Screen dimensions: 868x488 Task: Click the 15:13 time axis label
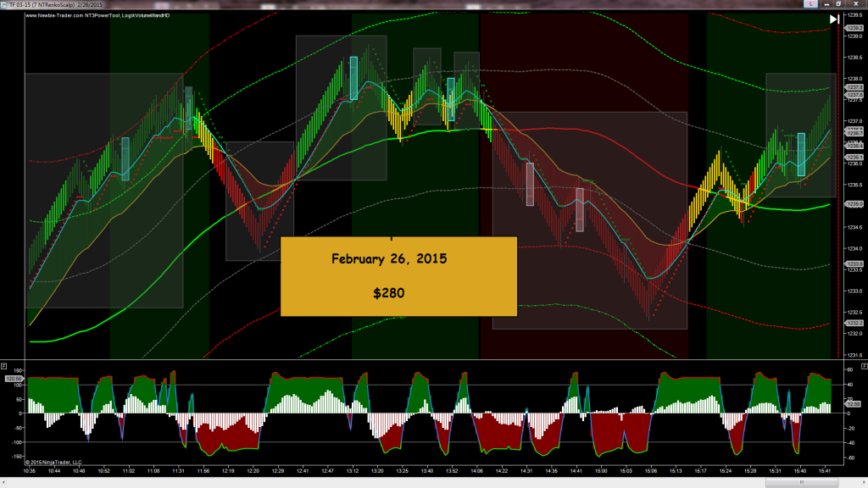pyautogui.click(x=676, y=471)
